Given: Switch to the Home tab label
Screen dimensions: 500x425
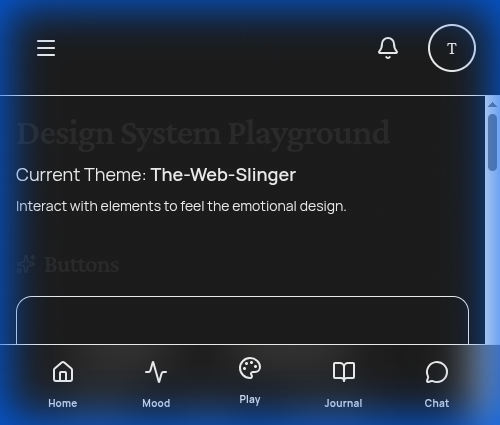Looking at the screenshot, I should click(x=63, y=403).
